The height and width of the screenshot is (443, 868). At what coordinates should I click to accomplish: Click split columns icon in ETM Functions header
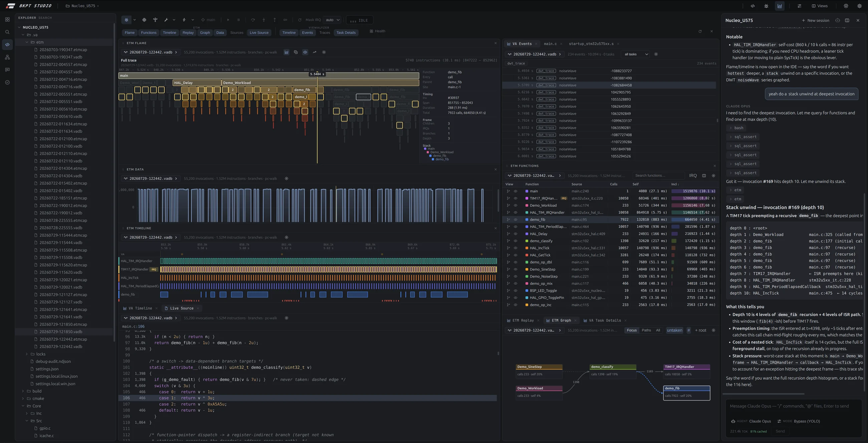tap(704, 176)
